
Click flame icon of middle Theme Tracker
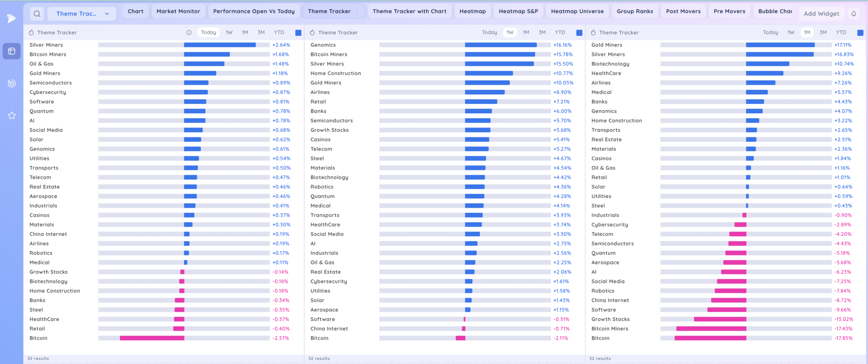pos(312,33)
